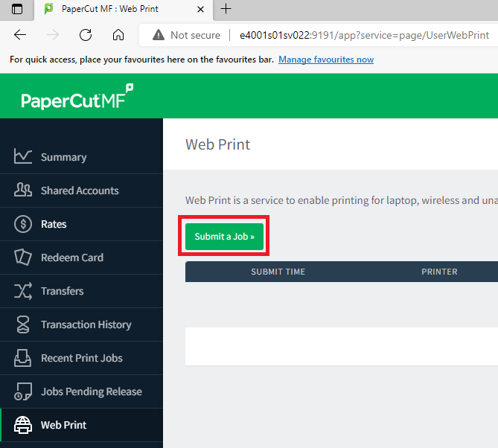Click the Shared Accounts people icon
The width and height of the screenshot is (498, 448).
point(23,190)
